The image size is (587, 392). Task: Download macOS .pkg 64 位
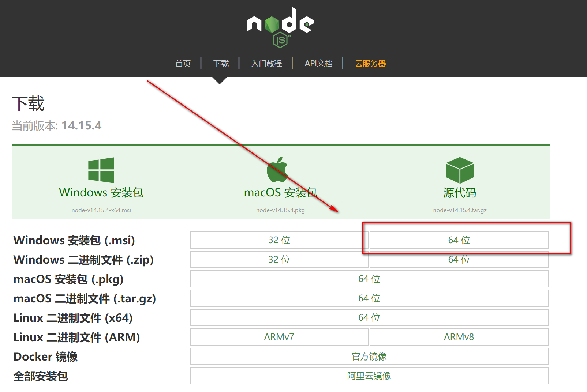[369, 279]
